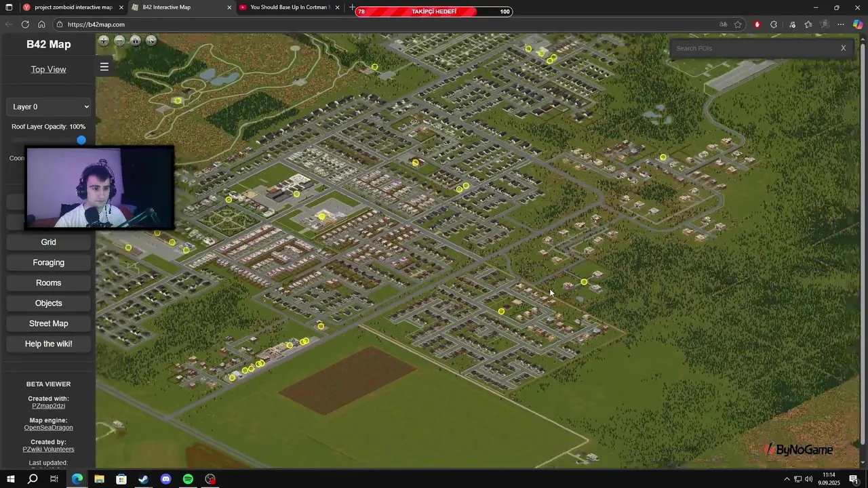Viewport: 868px width, 488px height.
Task: Open the browser settings and more menu
Action: (841, 24)
